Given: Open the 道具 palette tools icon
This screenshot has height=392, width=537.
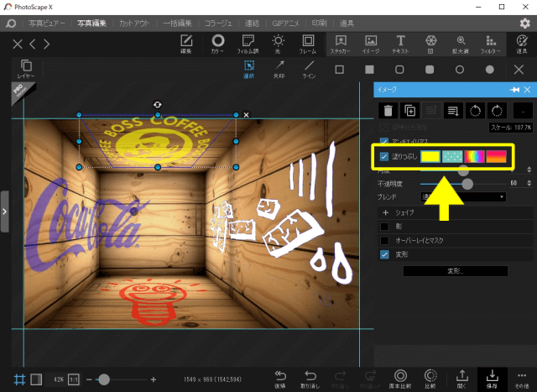Looking at the screenshot, I should click(522, 44).
